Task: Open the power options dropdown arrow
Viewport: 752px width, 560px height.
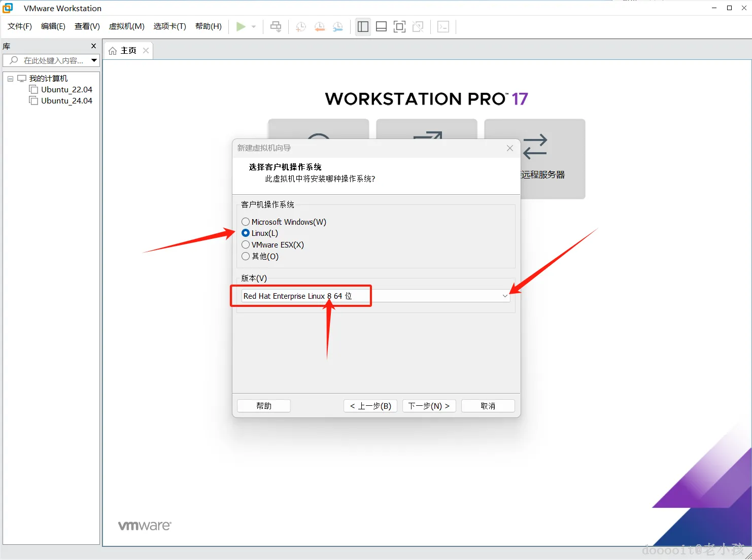Action: tap(254, 27)
